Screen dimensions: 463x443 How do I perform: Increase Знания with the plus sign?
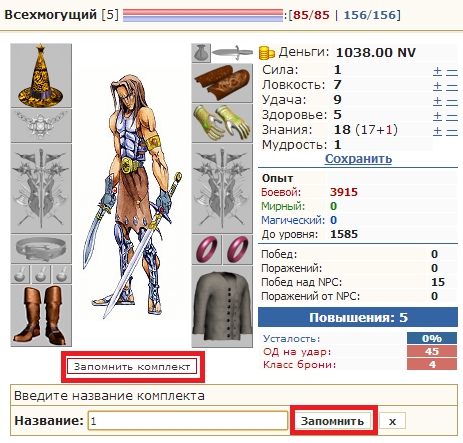(x=437, y=131)
